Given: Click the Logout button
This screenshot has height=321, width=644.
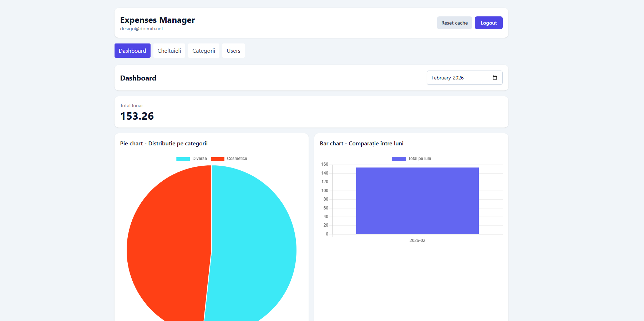Looking at the screenshot, I should point(488,23).
